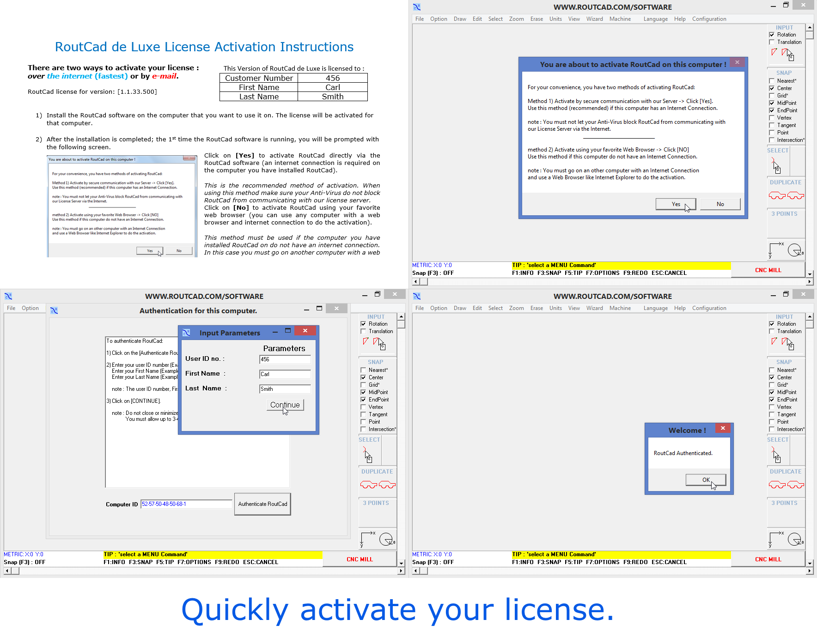This screenshot has height=644, width=817.
Task: Click the circle angle icon in the Input Parameters window
Action: pos(387,539)
